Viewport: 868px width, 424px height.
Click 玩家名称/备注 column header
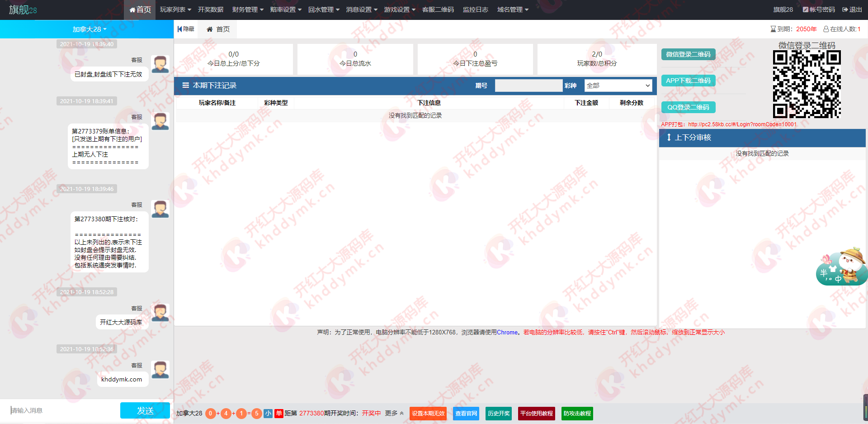[x=217, y=103]
